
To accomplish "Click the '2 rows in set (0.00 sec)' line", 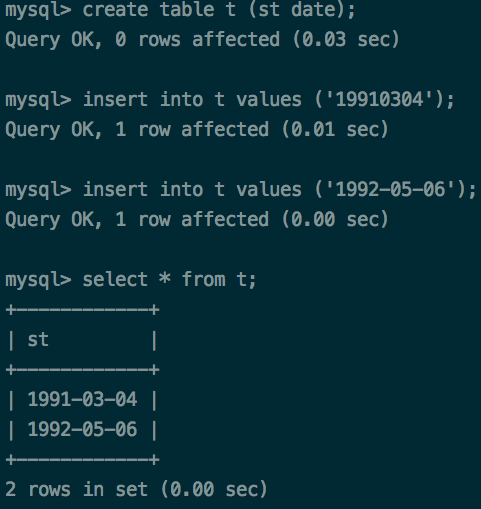I will [x=136, y=490].
